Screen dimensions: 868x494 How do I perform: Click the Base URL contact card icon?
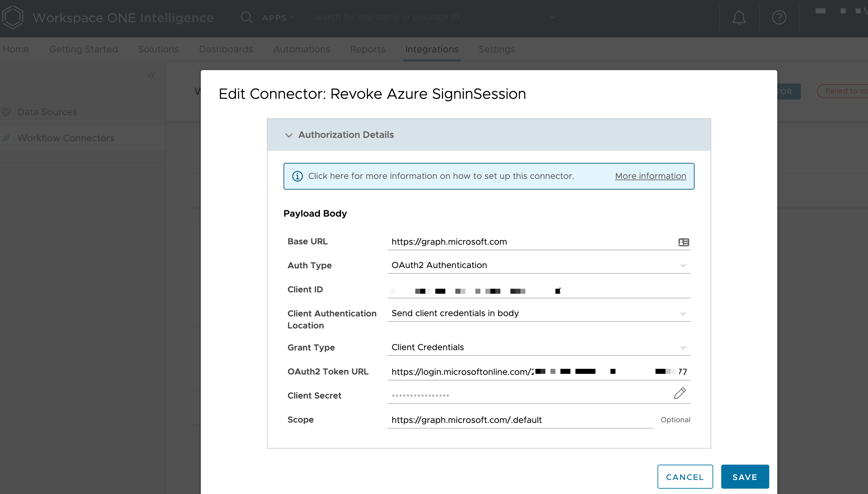(683, 242)
